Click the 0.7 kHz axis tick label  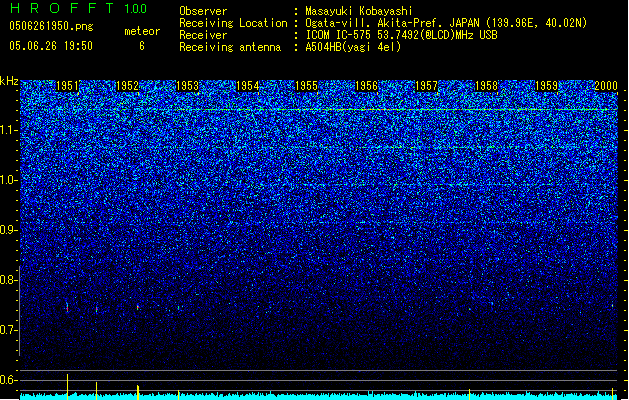point(9,330)
